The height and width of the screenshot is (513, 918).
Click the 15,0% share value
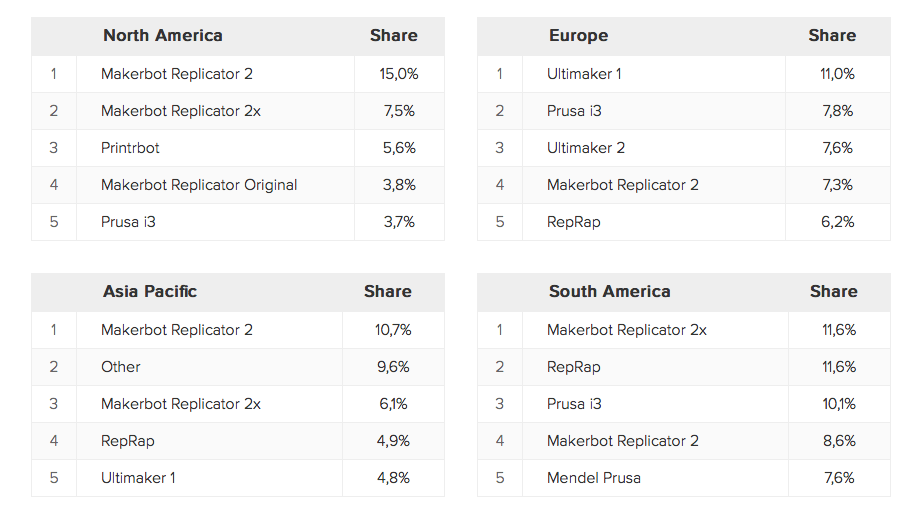tap(398, 74)
